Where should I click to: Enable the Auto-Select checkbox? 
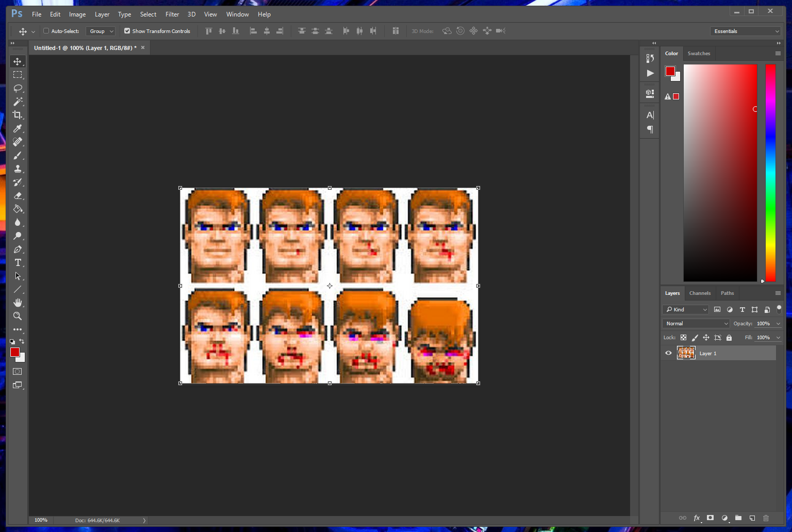[x=45, y=31]
